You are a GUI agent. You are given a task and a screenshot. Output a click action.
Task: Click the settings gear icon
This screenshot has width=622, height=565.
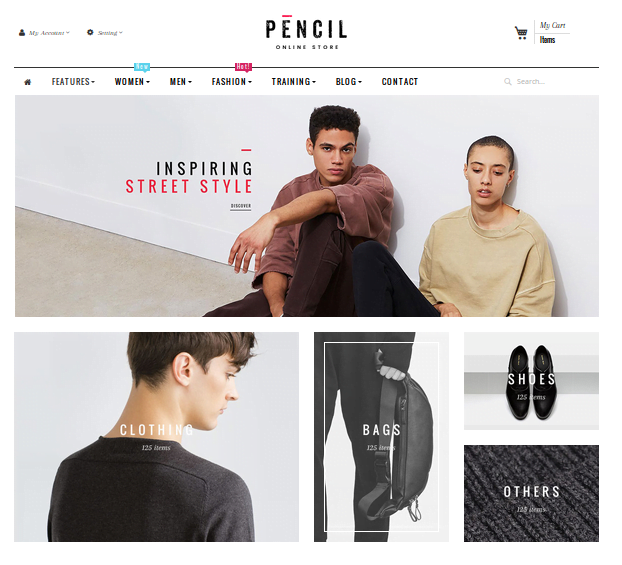point(91,33)
